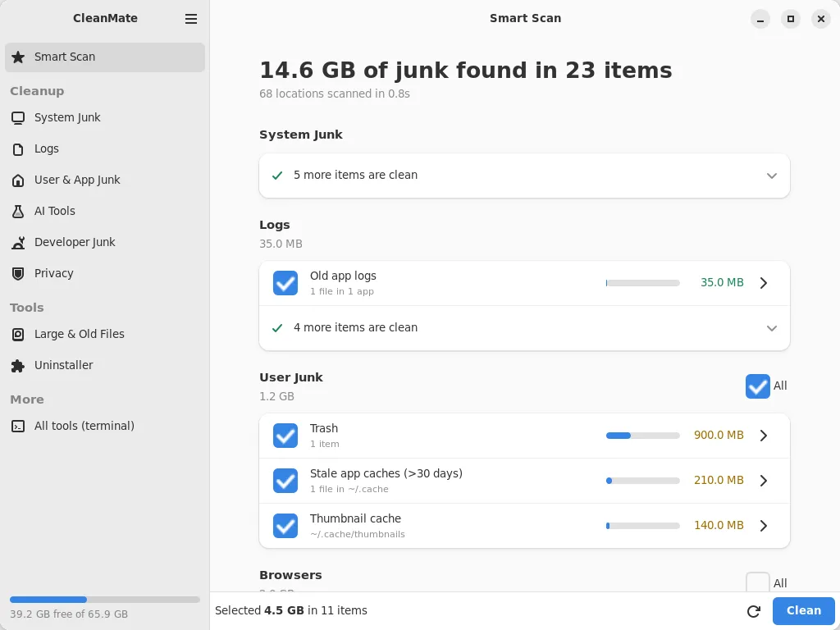The height and width of the screenshot is (630, 840).
Task: Click '68 locations scanned in 0.8s' text
Action: click(x=335, y=94)
